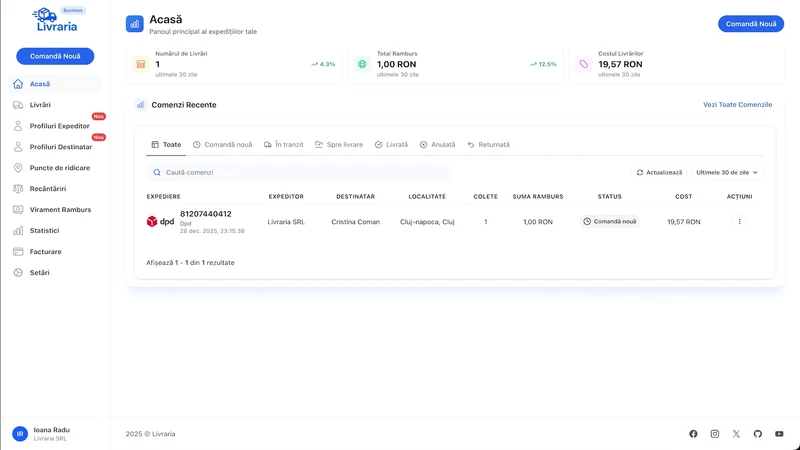Open Puncte de ridicare menu label

pos(60,168)
